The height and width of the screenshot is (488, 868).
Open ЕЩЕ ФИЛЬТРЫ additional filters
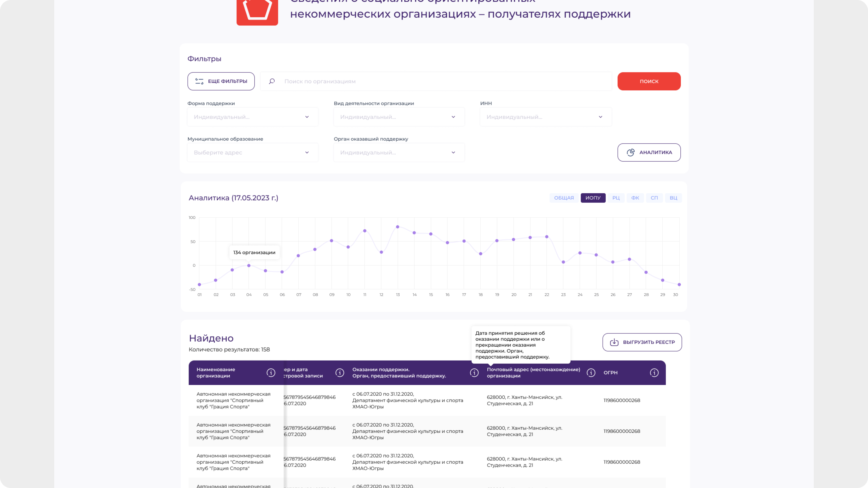pos(221,81)
